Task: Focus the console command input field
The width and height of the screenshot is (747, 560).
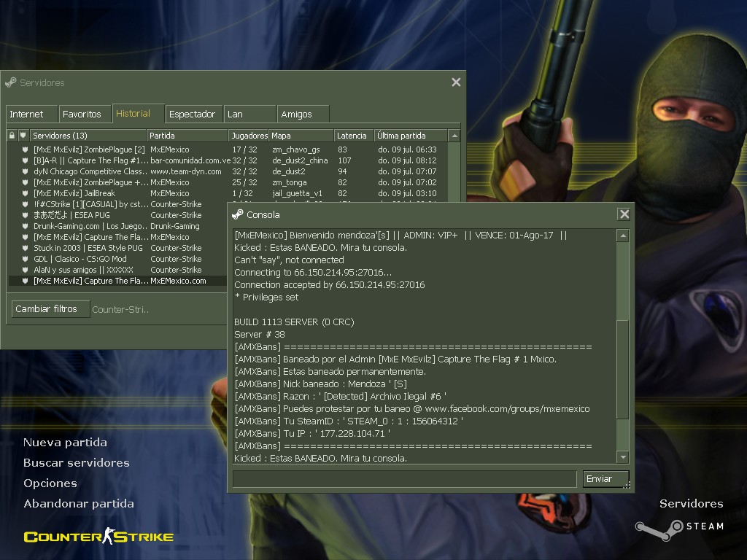Action: [404, 479]
